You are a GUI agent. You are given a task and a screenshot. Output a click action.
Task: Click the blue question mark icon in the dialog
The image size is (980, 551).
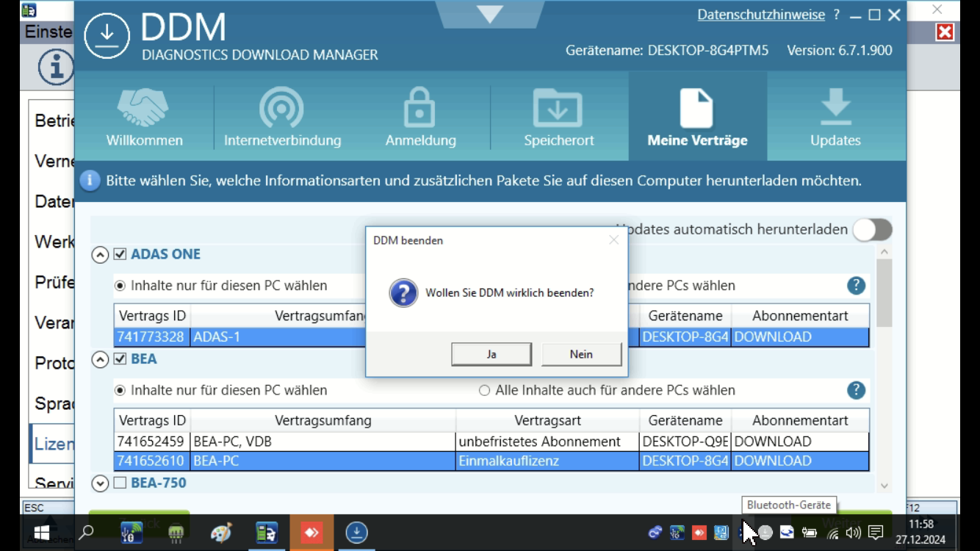coord(403,292)
